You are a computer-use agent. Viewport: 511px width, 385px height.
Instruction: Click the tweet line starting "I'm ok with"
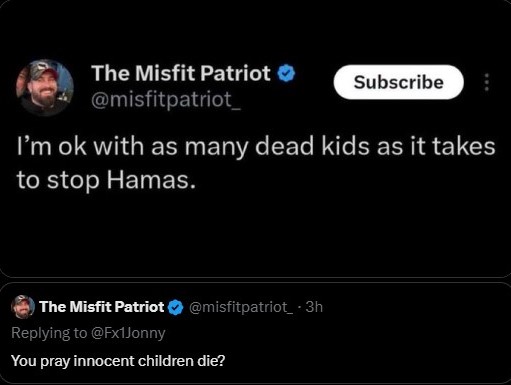pos(256,146)
